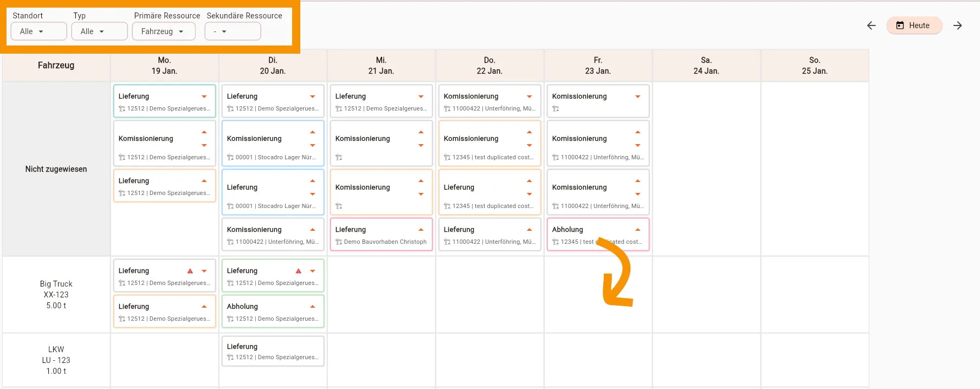
Task: Click warning triangle on Big Truck Monday Lieferung
Action: click(x=190, y=271)
